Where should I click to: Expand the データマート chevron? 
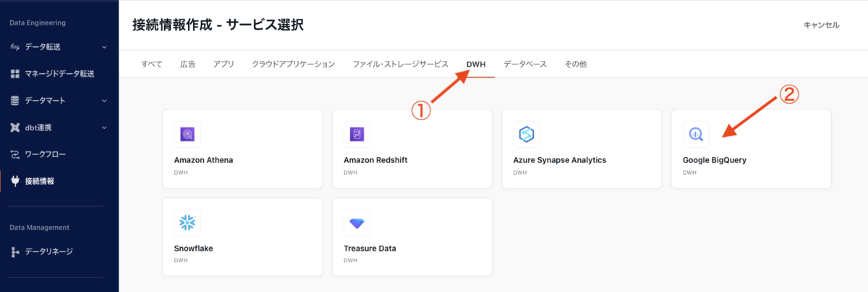[104, 101]
